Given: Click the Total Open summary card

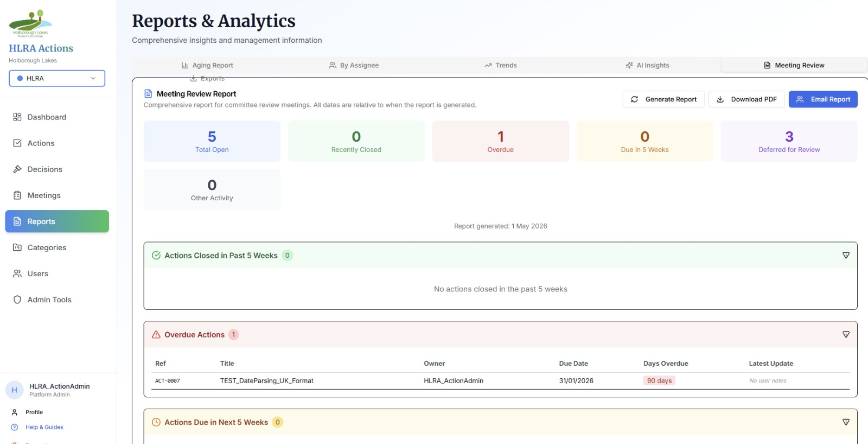Looking at the screenshot, I should pos(212,141).
